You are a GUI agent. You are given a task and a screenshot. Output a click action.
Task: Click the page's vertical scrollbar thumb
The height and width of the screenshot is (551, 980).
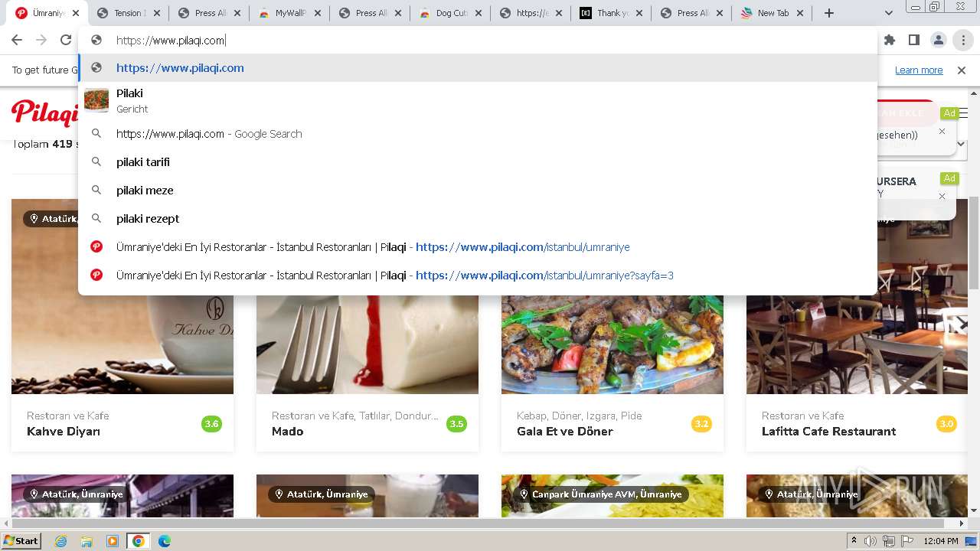(x=974, y=243)
